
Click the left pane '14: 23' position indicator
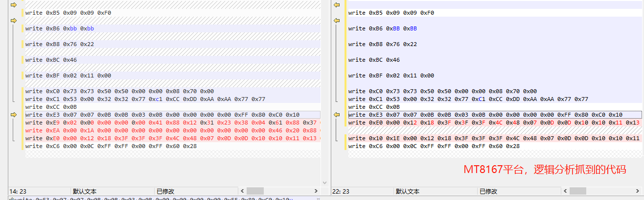click(19, 191)
